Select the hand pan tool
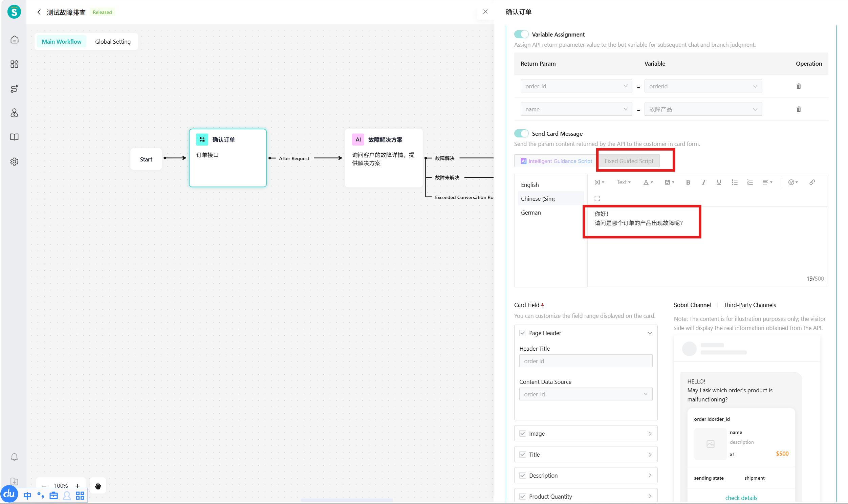Viewport: 848px width, 504px height. (98, 486)
